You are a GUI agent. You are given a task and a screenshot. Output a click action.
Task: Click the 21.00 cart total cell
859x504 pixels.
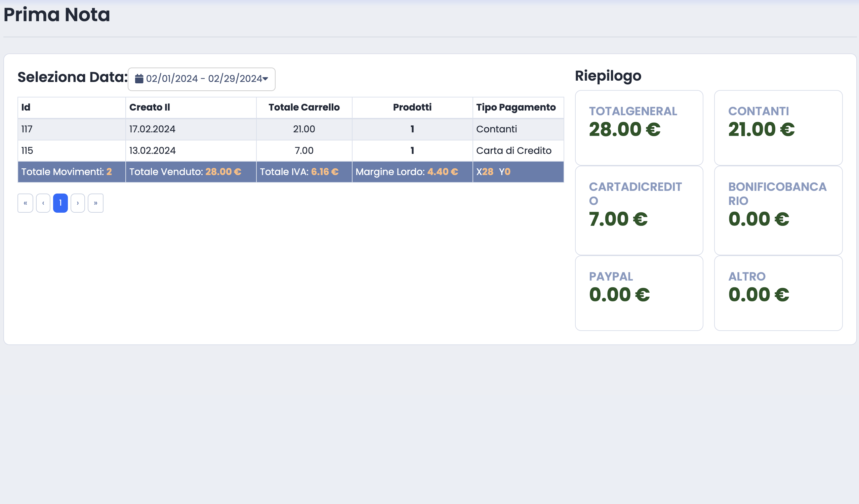pyautogui.click(x=304, y=129)
